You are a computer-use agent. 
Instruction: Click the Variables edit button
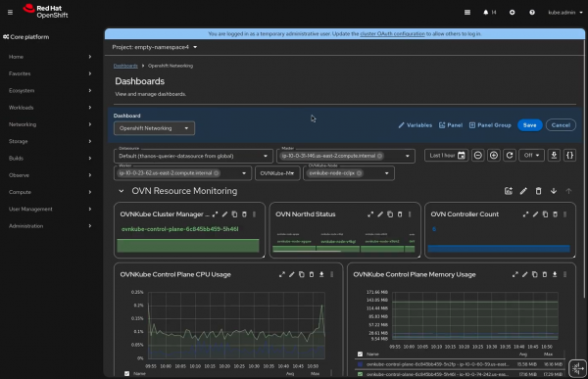pos(416,125)
